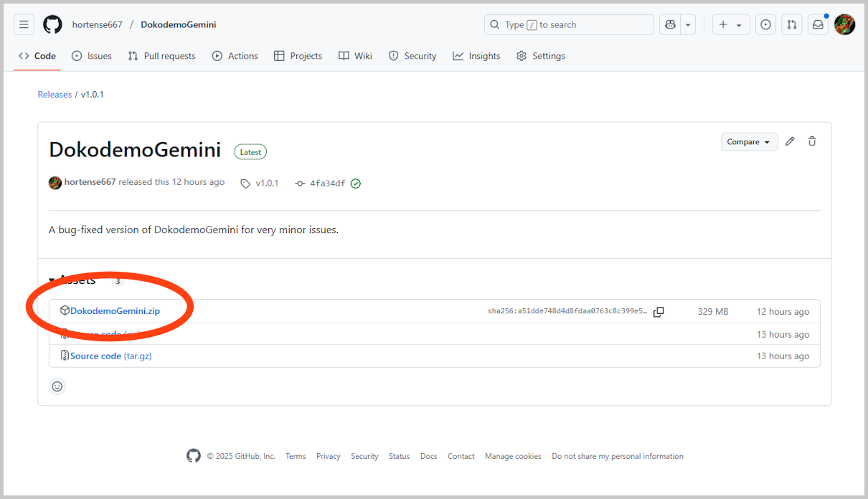This screenshot has width=868, height=499.
Task: Focus the Type to search field
Action: 569,24
